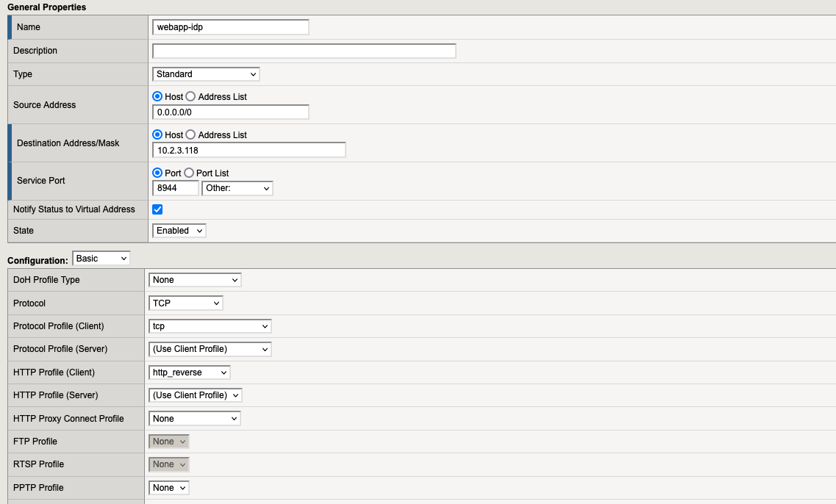Click the Name input field

pos(230,27)
